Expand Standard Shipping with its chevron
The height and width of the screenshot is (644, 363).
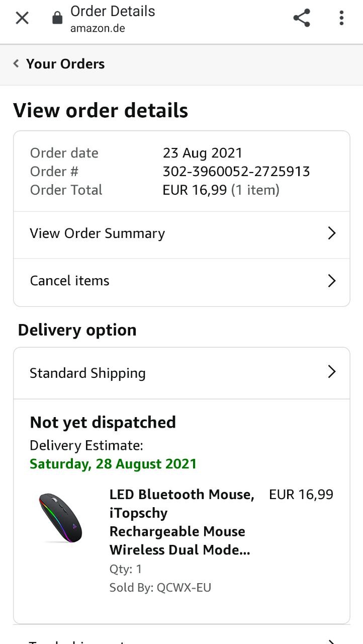[331, 372]
